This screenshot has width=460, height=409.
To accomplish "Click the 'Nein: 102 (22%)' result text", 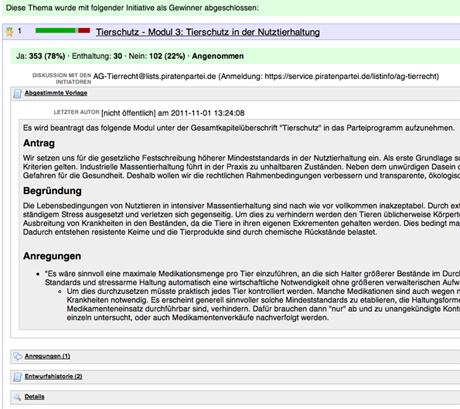I will click(157, 56).
